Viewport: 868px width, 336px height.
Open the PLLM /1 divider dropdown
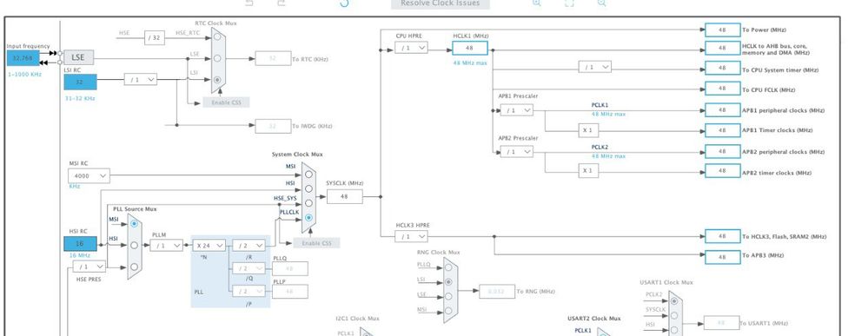167,245
